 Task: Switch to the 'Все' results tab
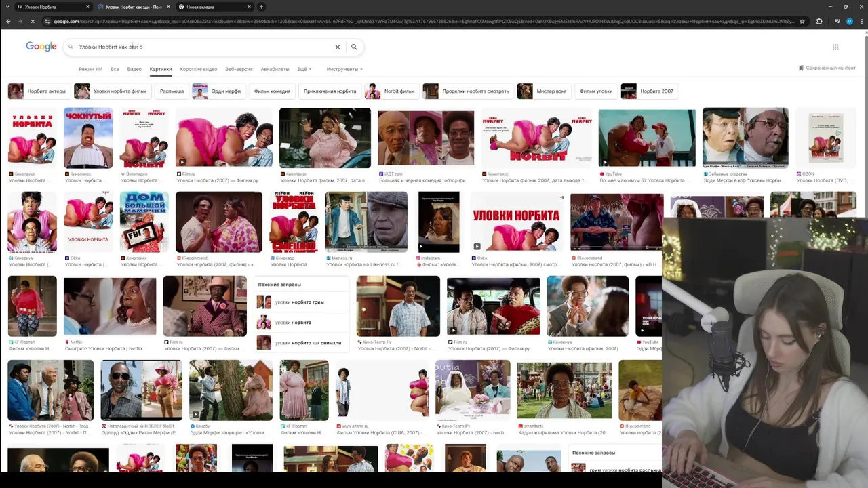point(115,69)
